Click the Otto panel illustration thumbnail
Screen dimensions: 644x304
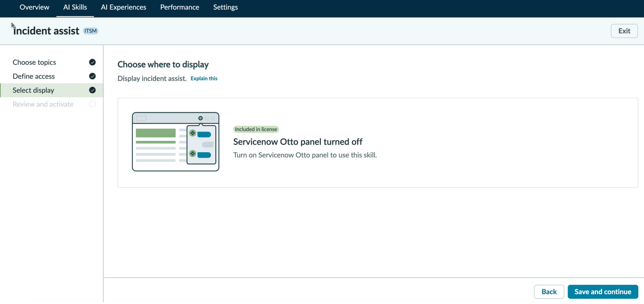click(x=175, y=142)
